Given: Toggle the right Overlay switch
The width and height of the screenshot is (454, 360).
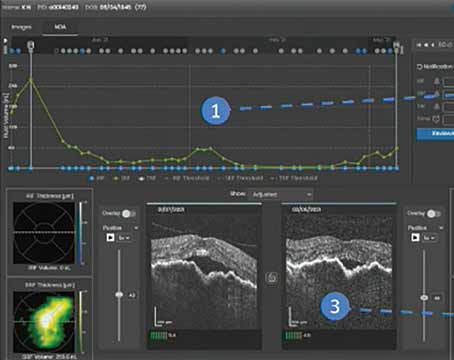Looking at the screenshot, I should (434, 214).
